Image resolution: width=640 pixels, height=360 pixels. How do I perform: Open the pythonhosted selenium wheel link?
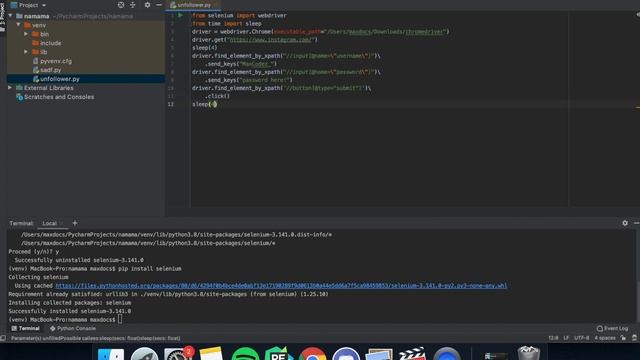(x=281, y=285)
